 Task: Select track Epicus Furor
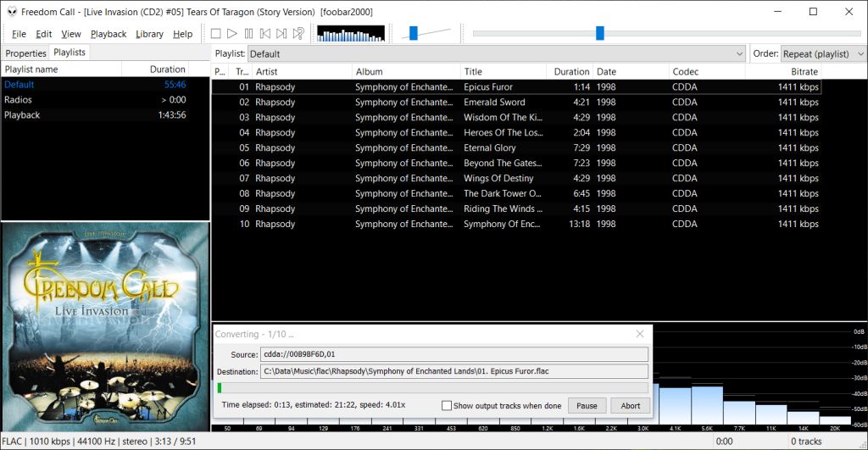516,87
